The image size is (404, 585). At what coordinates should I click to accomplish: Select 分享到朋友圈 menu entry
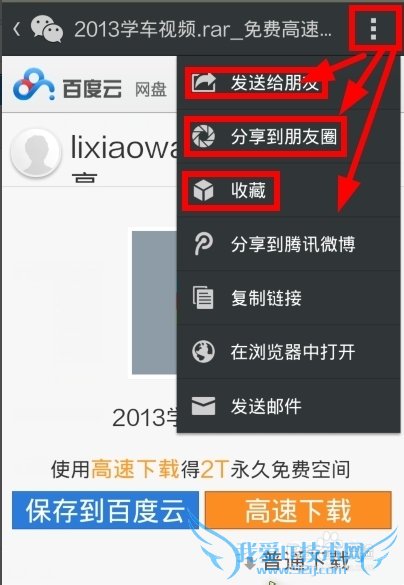(x=289, y=136)
